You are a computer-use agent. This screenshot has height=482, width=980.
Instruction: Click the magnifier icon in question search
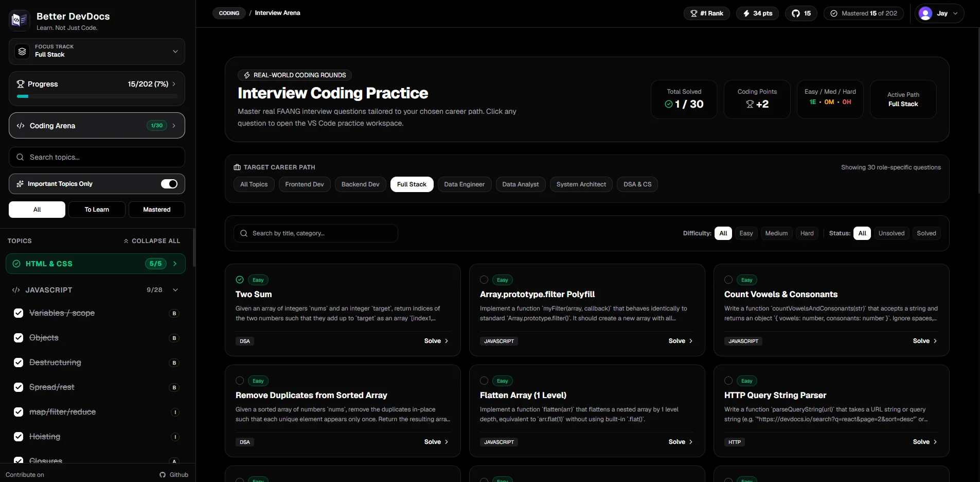coord(244,233)
